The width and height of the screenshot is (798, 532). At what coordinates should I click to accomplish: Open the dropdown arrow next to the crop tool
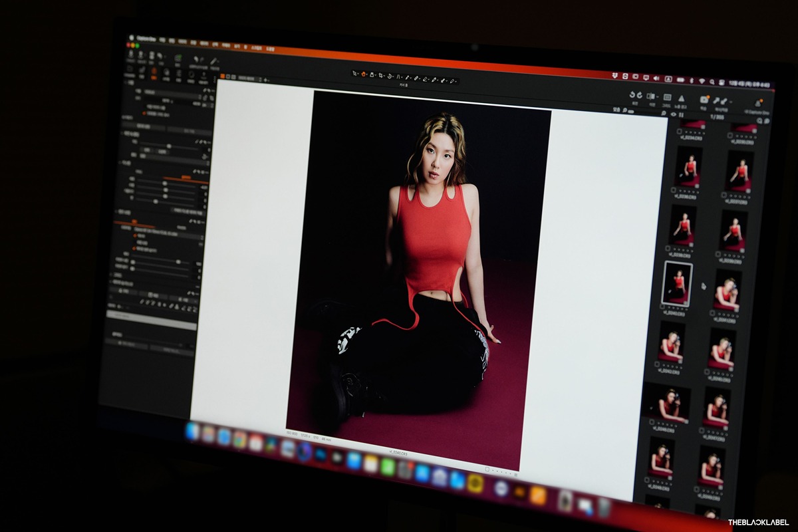(386, 75)
